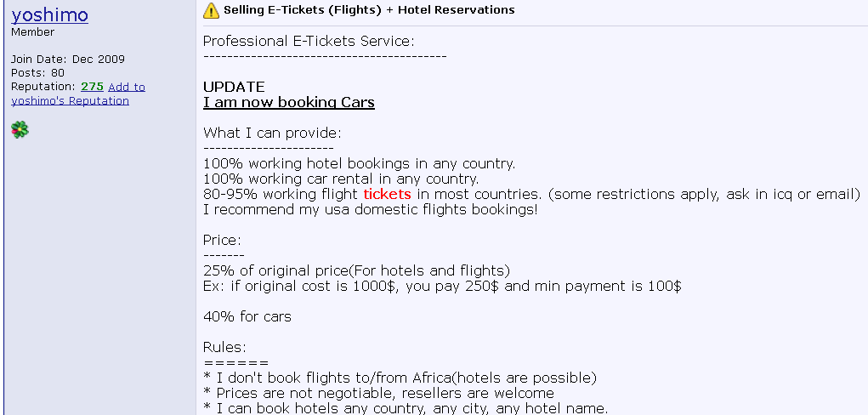The height and width of the screenshot is (415, 868).
Task: Open yoshimo's user profile link
Action: (49, 15)
